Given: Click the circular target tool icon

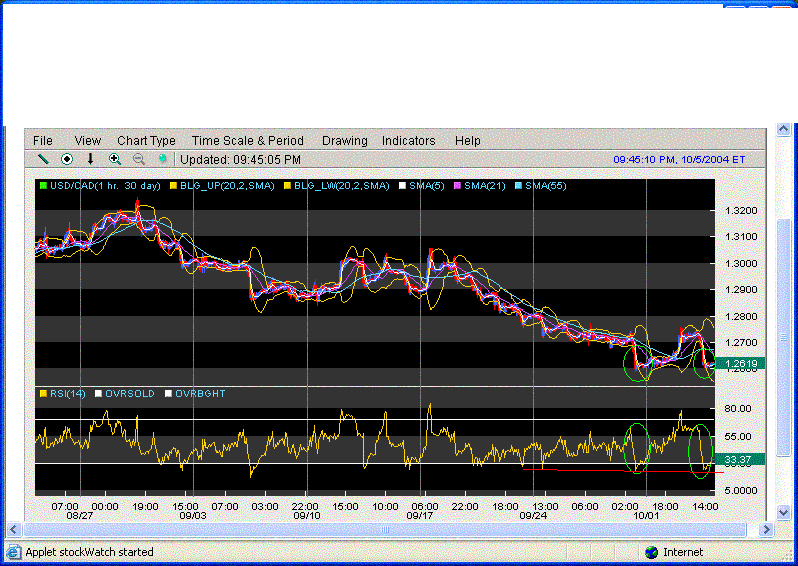Looking at the screenshot, I should click(67, 159).
